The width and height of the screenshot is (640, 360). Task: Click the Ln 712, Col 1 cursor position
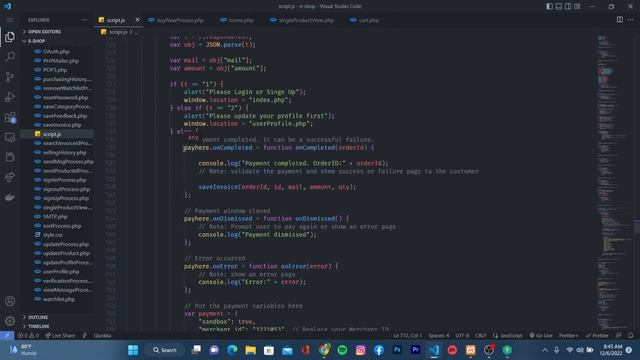pos(407,336)
